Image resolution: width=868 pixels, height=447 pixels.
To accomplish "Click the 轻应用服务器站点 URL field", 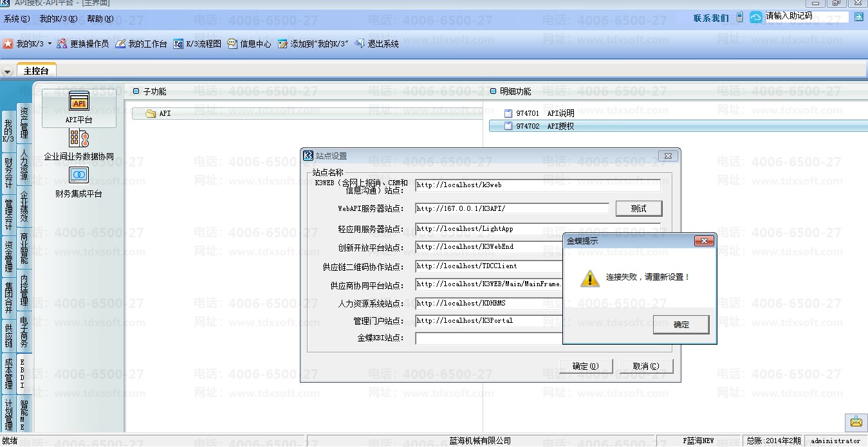I will (x=537, y=229).
